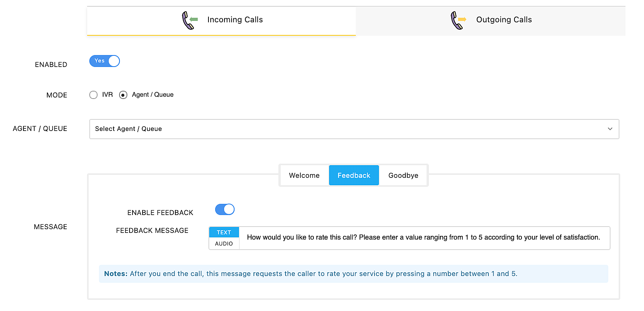The image size is (644, 311).
Task: Switch to the Welcome message tab
Action: [304, 176]
